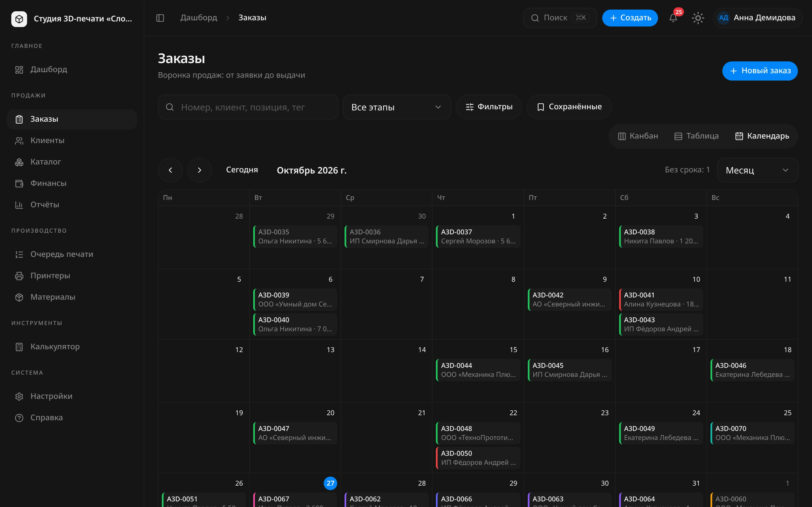This screenshot has height=507, width=812.
Task: Expand the Все этапы stage dropdown
Action: pyautogui.click(x=397, y=107)
